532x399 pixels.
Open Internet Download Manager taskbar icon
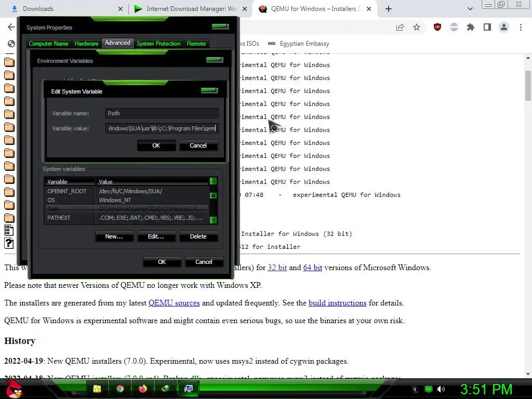pyautogui.click(x=166, y=389)
